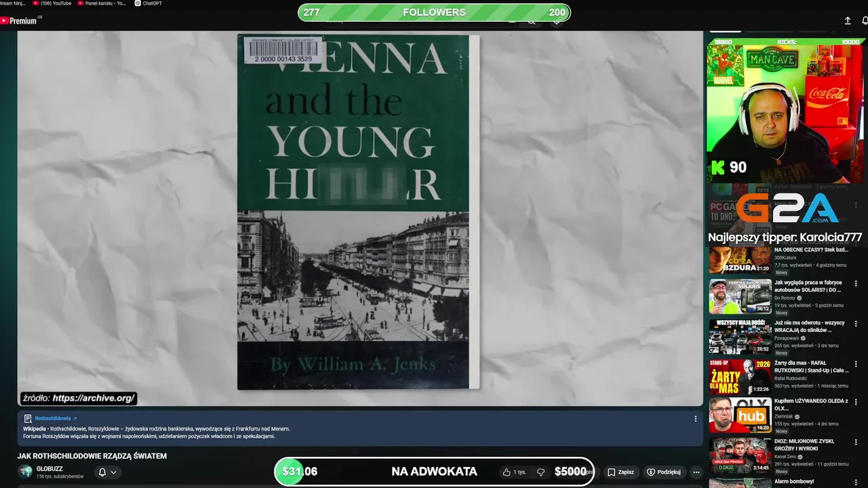The image size is (868, 488).
Task: Click title 'Kupiłem UŻYWANEGO OLEDA z OLX'
Action: point(811,405)
